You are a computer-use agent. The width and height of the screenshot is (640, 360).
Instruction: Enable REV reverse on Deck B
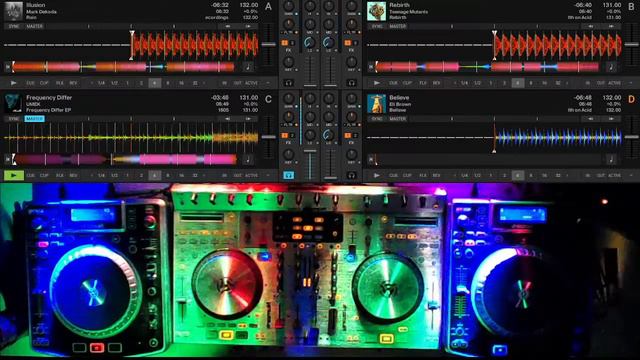pos(436,83)
